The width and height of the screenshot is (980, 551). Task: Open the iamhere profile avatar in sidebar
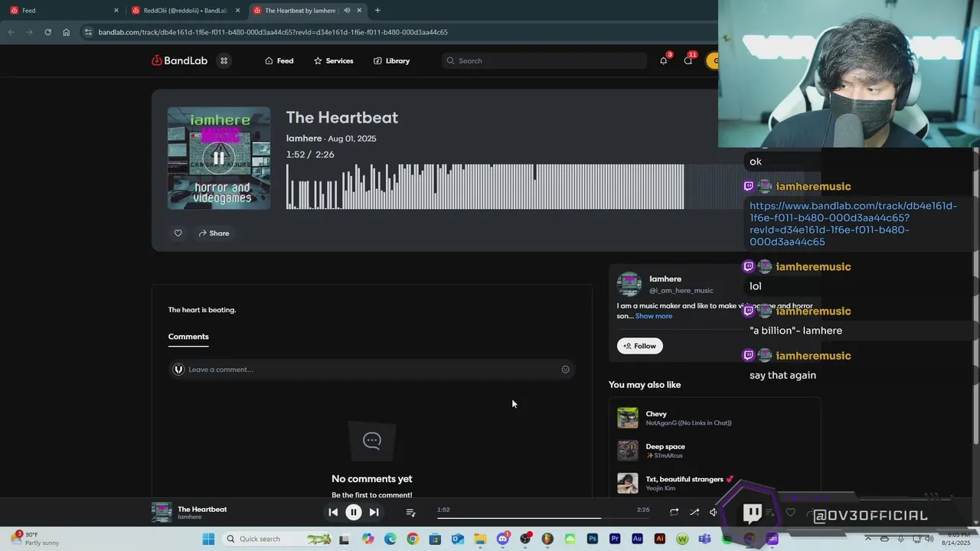tap(629, 284)
